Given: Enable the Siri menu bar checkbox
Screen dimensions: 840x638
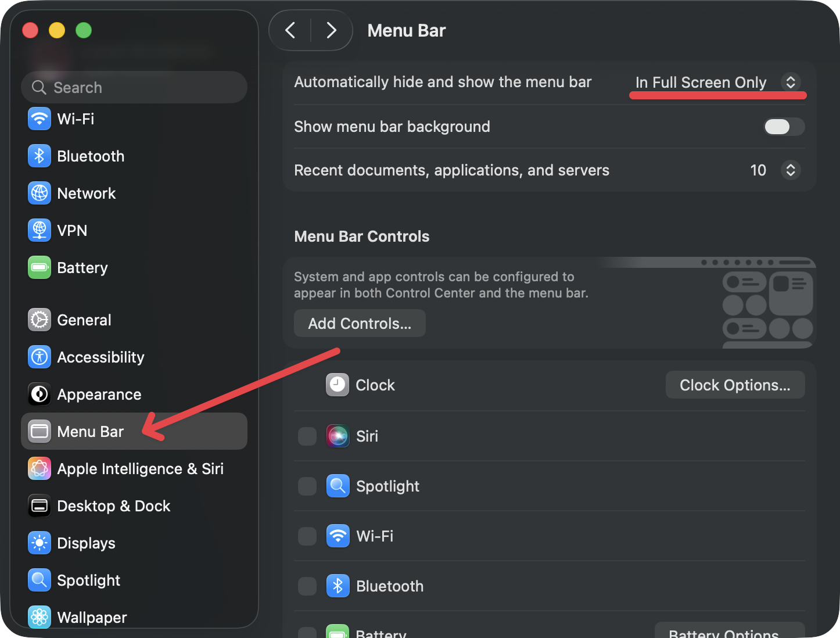Looking at the screenshot, I should pos(307,436).
